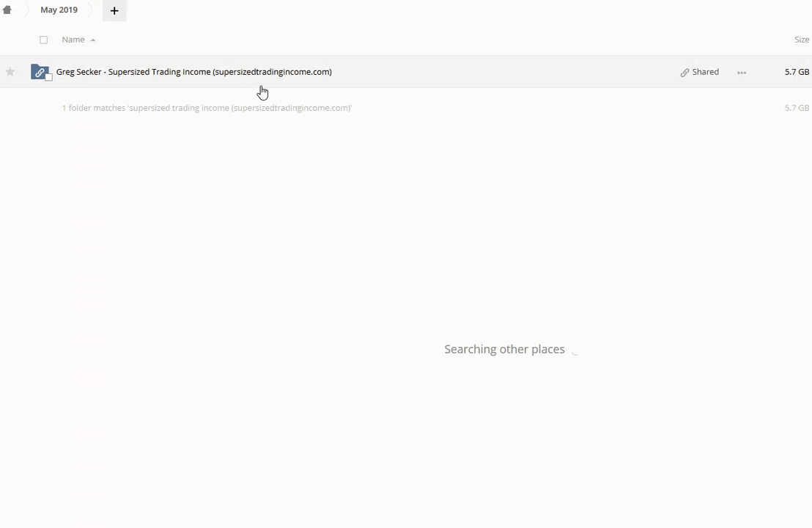Open sharing options via Shared label
Image resolution: width=812 pixels, height=528 pixels.
click(705, 72)
